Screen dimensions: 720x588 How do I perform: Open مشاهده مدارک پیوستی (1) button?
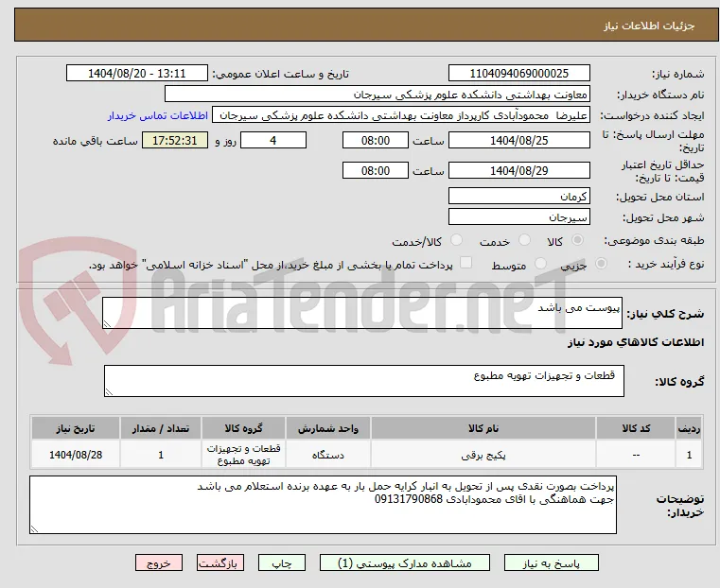[405, 562]
